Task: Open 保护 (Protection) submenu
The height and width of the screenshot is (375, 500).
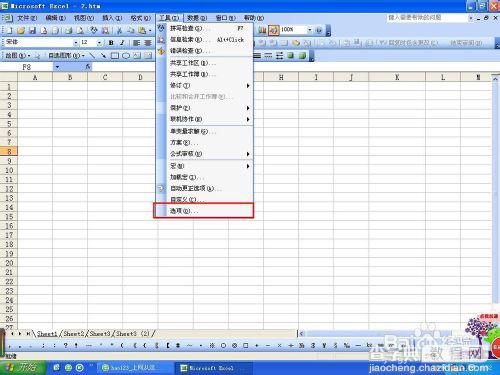Action: [x=204, y=108]
